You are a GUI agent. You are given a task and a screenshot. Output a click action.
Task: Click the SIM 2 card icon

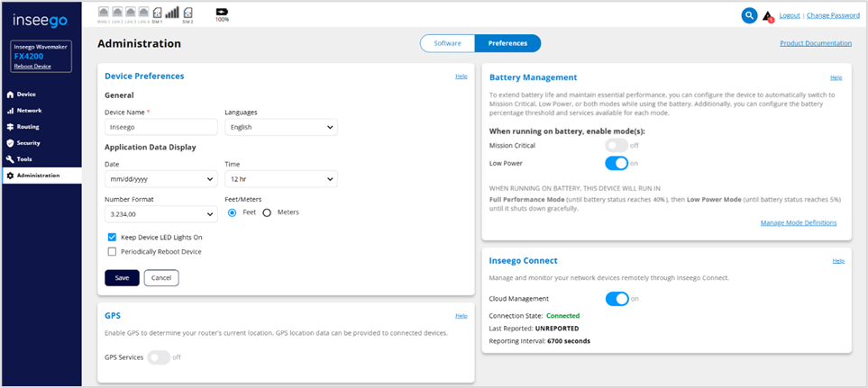coord(188,13)
